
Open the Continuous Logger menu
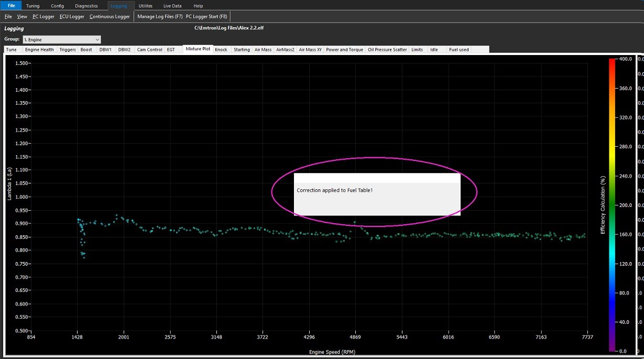pyautogui.click(x=110, y=17)
